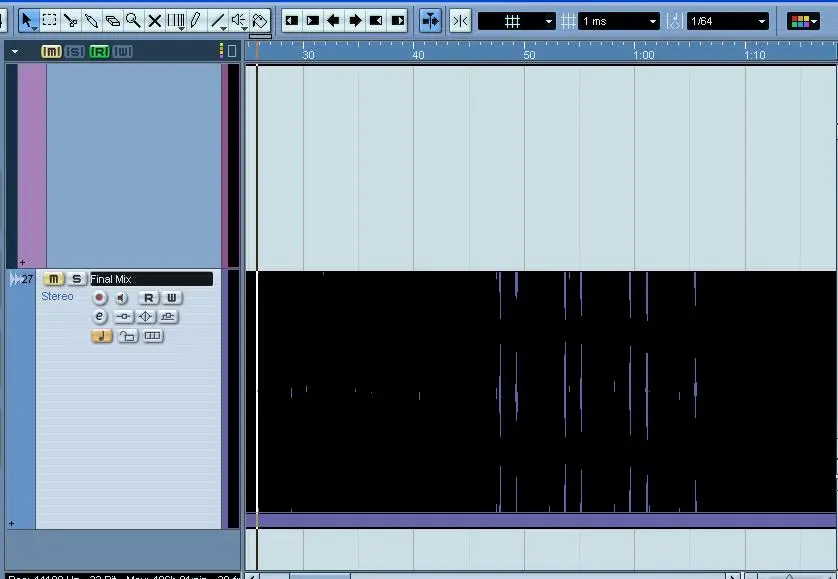Open the 1 ms grid type dropdown
This screenshot has width=838, height=579.
point(619,21)
